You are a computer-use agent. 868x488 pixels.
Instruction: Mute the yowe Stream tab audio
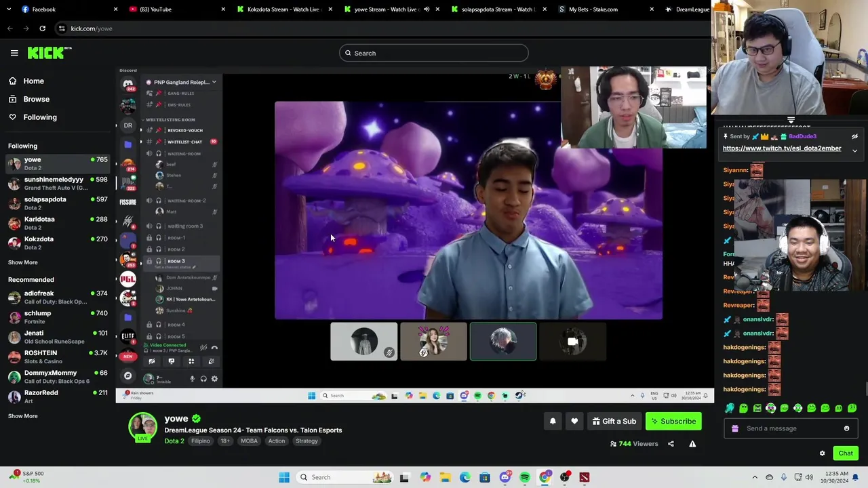tap(427, 9)
